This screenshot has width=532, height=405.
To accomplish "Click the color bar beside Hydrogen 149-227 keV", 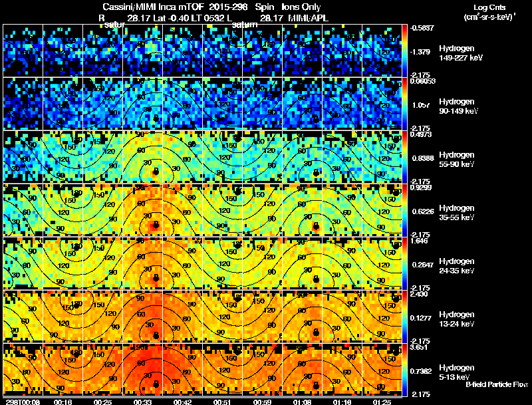I will coord(404,50).
